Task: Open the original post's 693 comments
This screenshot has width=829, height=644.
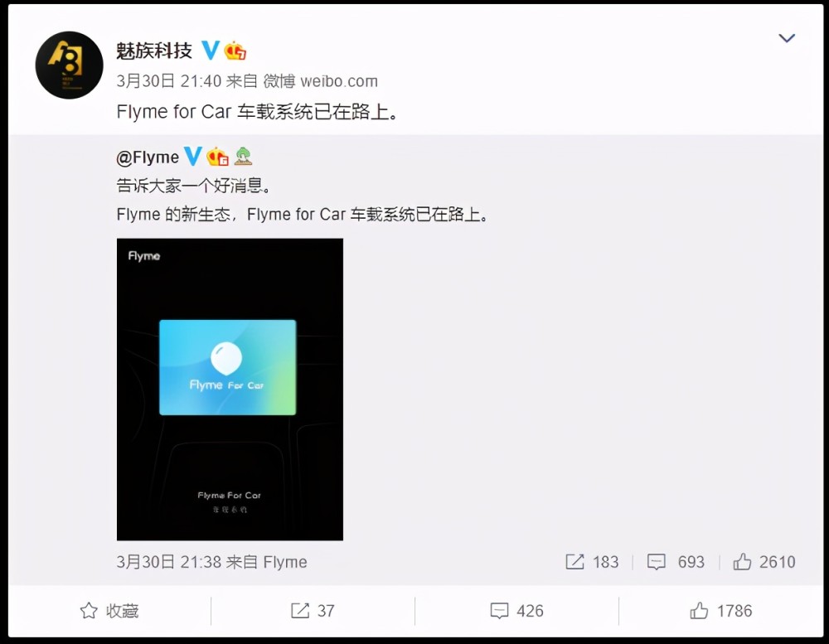Action: click(676, 561)
